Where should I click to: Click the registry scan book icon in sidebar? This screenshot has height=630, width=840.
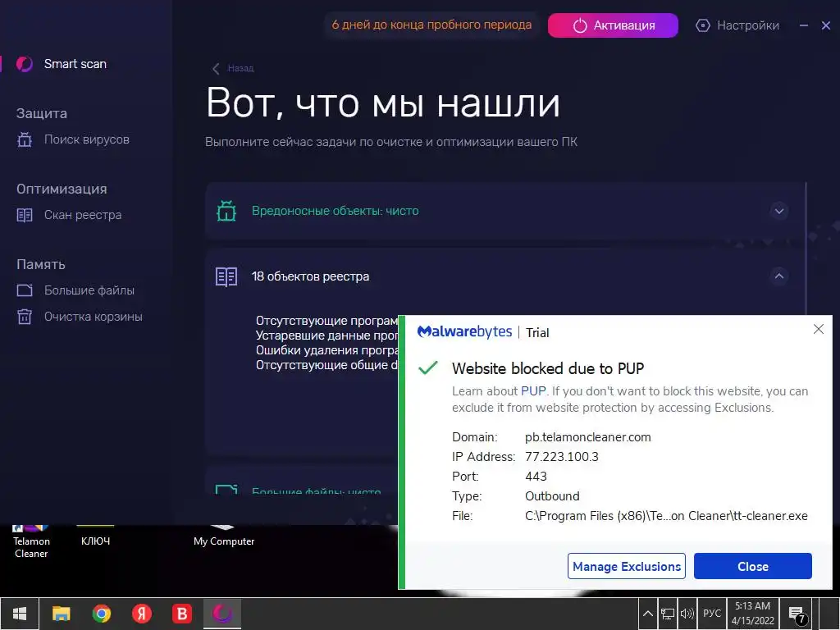pos(24,216)
